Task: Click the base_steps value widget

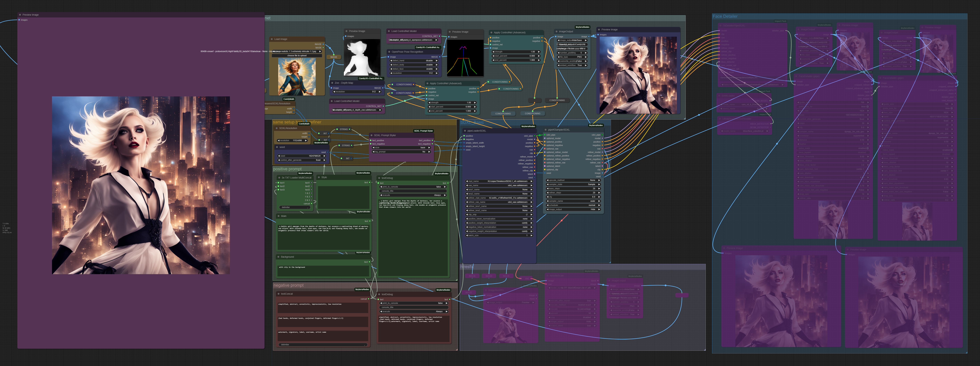Action: pos(573,189)
